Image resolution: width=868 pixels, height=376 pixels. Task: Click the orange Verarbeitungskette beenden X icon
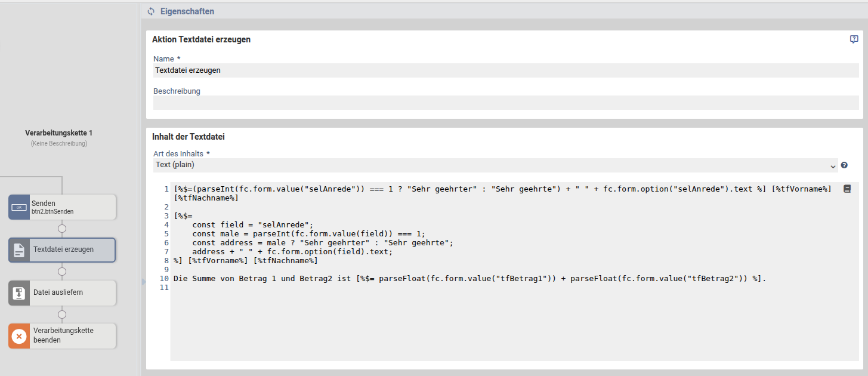click(20, 336)
